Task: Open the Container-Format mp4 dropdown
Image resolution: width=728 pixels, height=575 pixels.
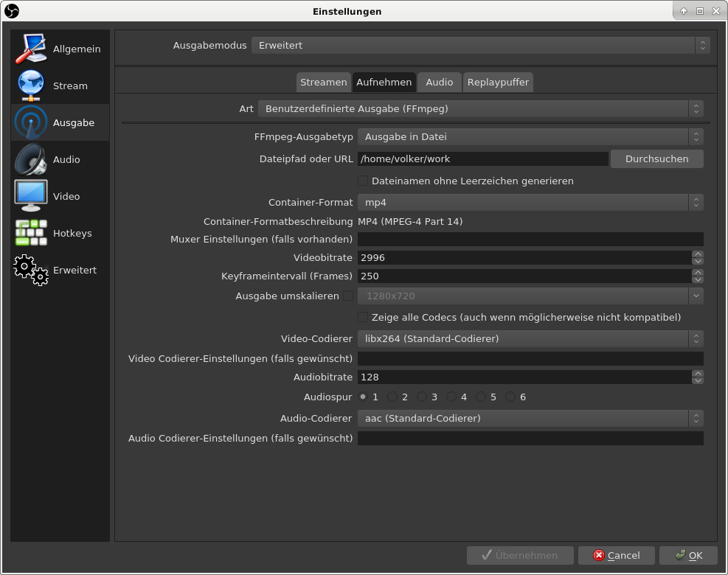Action: [530, 202]
